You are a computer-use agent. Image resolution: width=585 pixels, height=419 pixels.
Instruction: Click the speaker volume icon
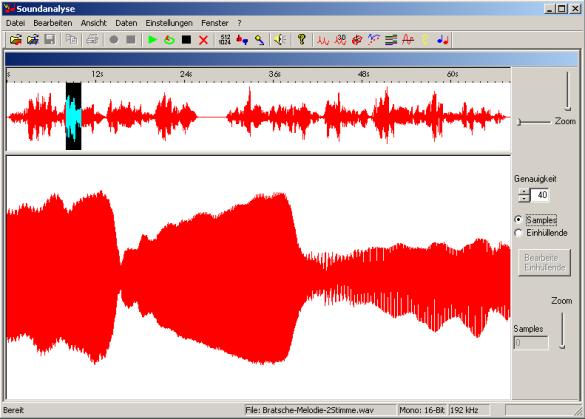point(280,40)
